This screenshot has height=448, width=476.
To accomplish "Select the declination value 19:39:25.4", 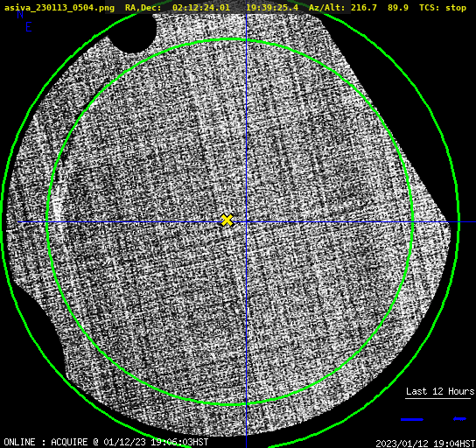I will point(272,7).
